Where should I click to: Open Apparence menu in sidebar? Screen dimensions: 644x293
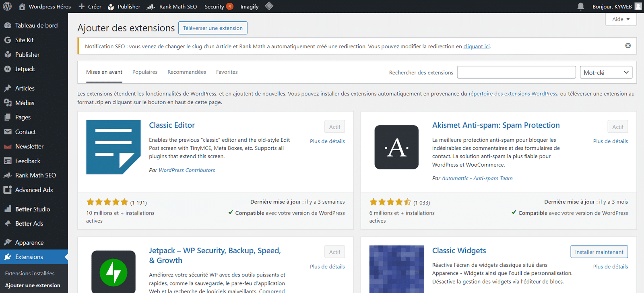(x=29, y=243)
